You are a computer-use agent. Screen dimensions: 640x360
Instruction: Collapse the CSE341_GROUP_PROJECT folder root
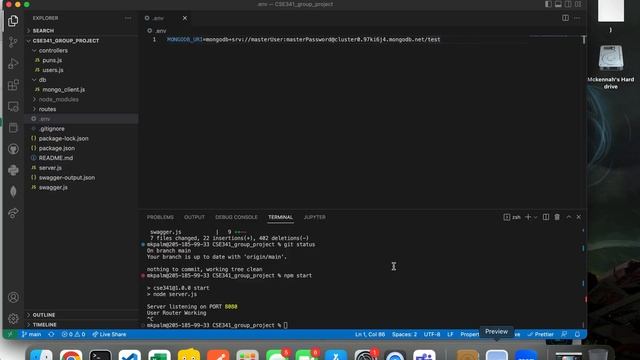[81, 41]
